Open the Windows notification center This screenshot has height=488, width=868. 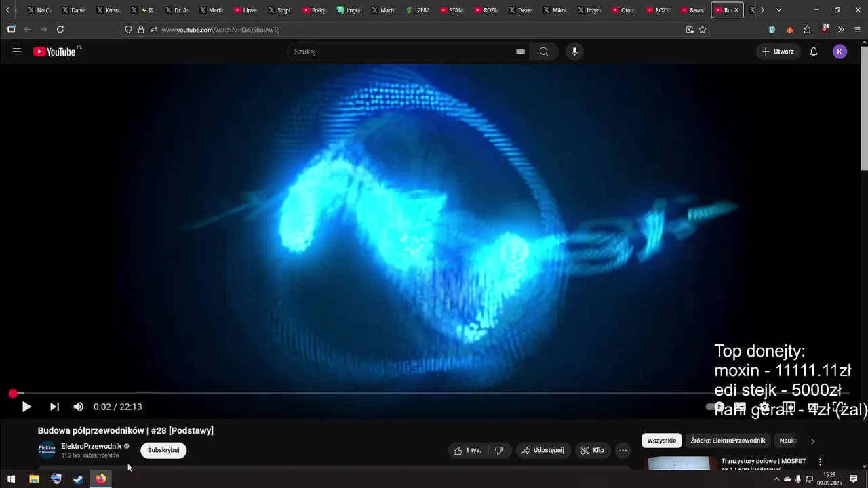tap(854, 479)
